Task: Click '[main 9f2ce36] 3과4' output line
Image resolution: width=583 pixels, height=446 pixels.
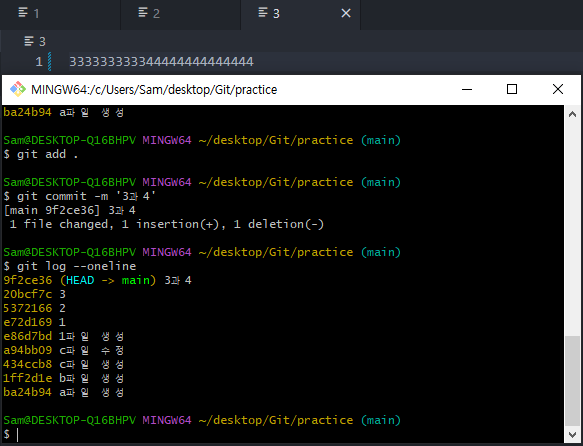Action: click(70, 210)
